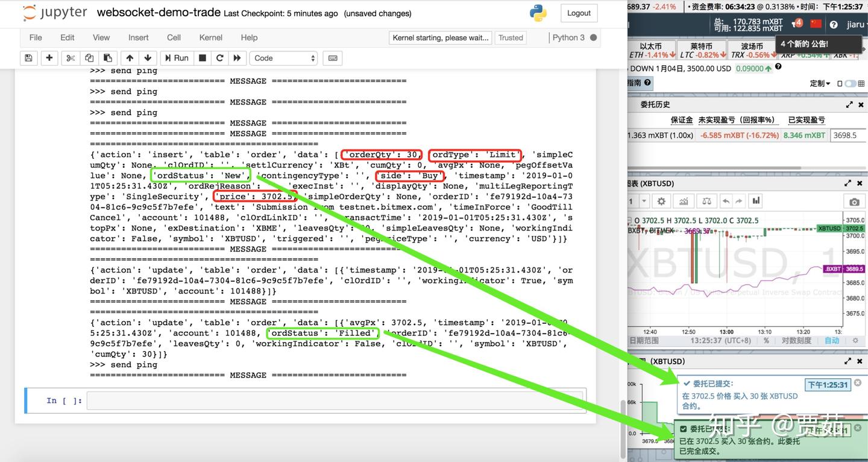Open the Edit menu

68,37
